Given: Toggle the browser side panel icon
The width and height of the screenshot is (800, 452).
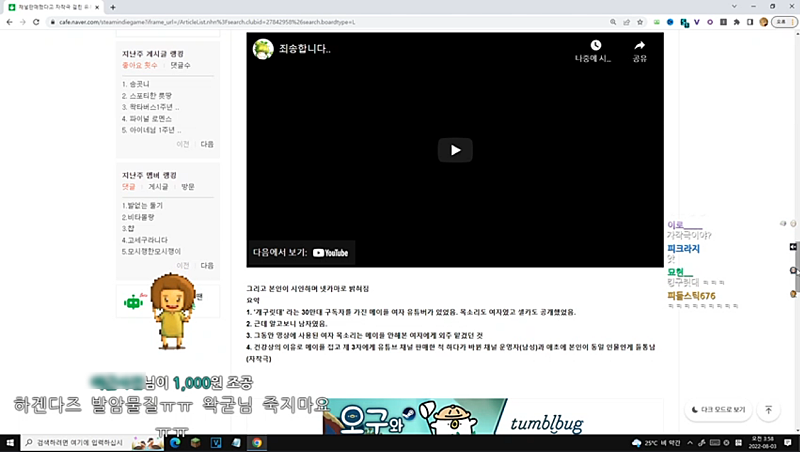Looking at the screenshot, I should pos(750,22).
